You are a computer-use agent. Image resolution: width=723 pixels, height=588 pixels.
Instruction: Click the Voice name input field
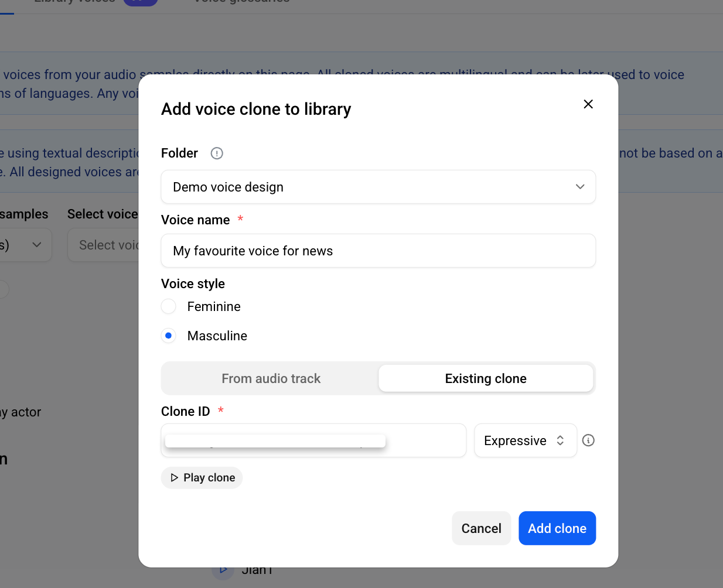pyautogui.click(x=378, y=251)
